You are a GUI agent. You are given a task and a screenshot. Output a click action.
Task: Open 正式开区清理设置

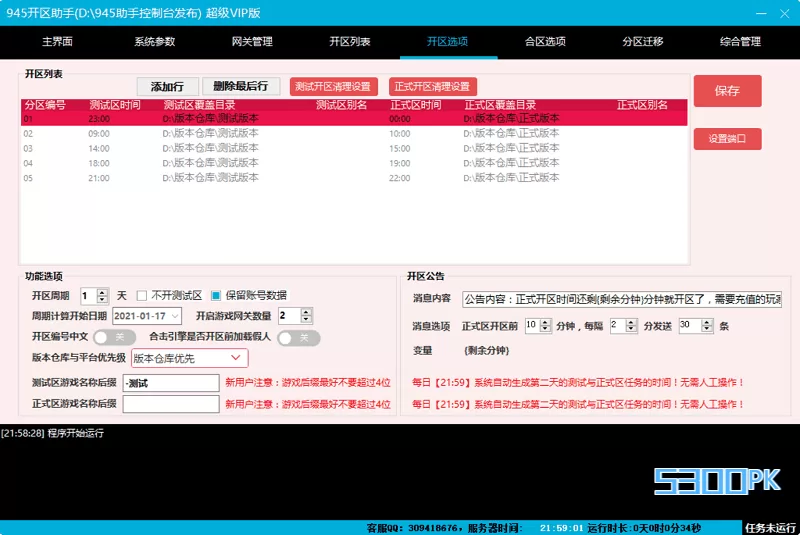point(433,87)
